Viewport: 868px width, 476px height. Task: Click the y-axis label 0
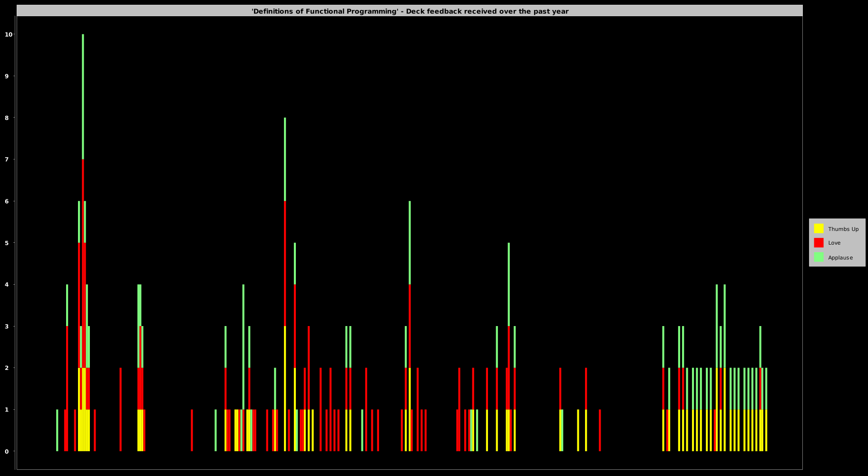(7, 451)
